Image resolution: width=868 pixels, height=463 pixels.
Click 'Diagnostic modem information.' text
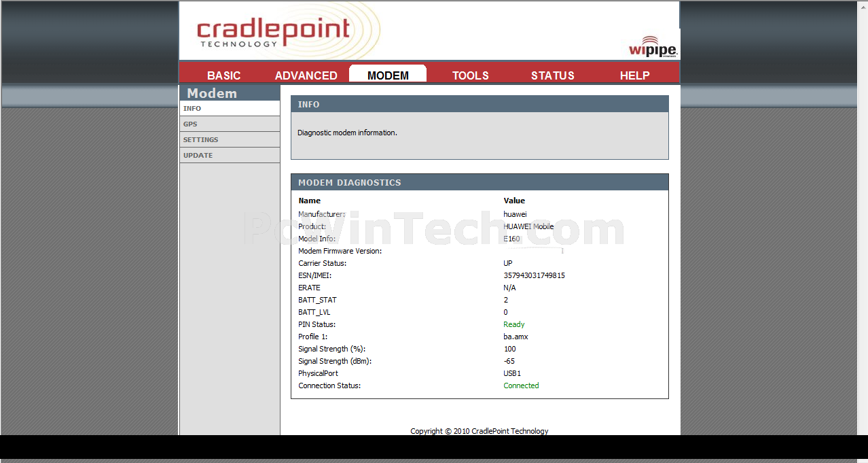[347, 133]
